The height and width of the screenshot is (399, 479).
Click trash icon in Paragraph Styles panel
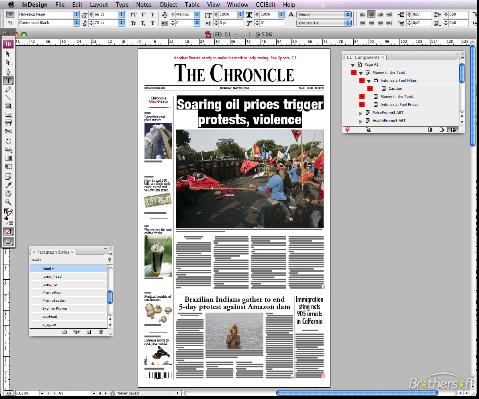pos(101,332)
